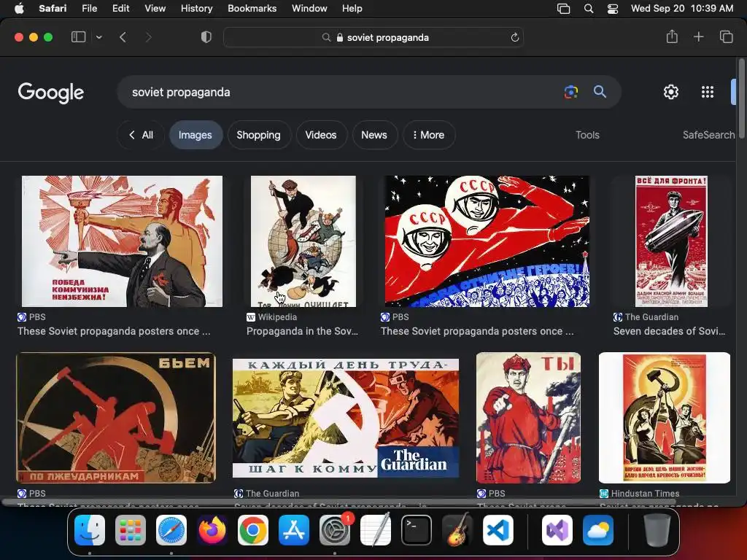Image resolution: width=747 pixels, height=560 pixels.
Task: Open Launchpad from the Dock
Action: point(131,530)
